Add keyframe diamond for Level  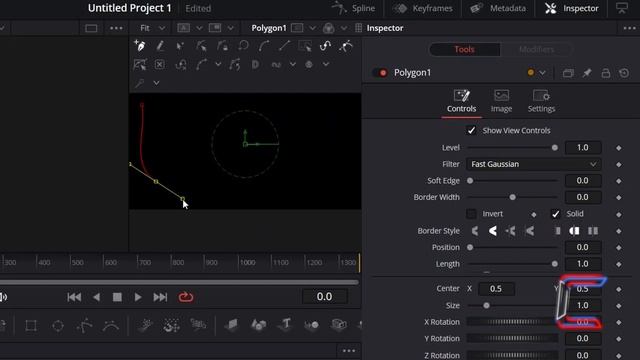click(x=619, y=148)
